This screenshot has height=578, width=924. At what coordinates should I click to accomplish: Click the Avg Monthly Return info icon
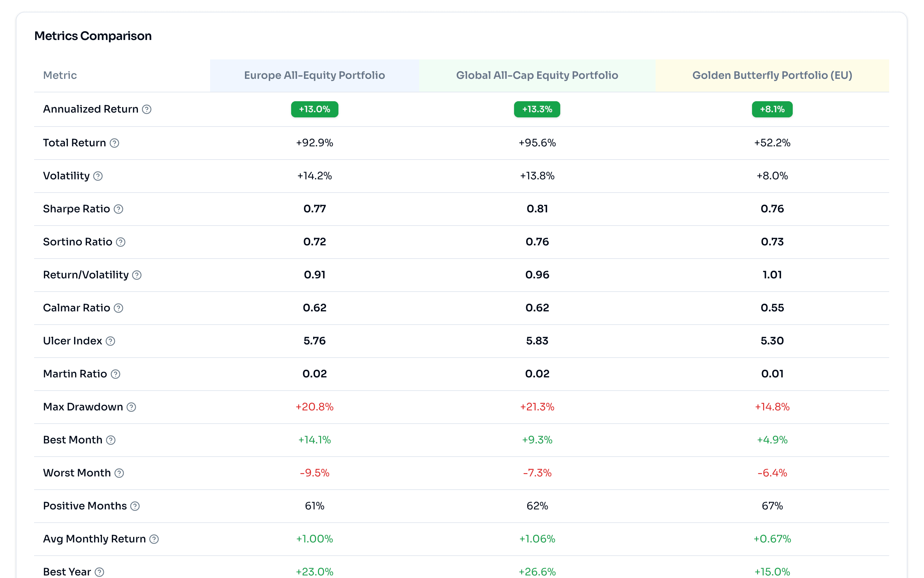click(x=154, y=539)
